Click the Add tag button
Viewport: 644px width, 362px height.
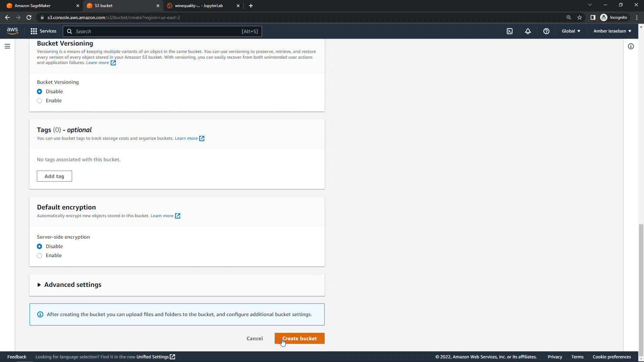point(54,176)
